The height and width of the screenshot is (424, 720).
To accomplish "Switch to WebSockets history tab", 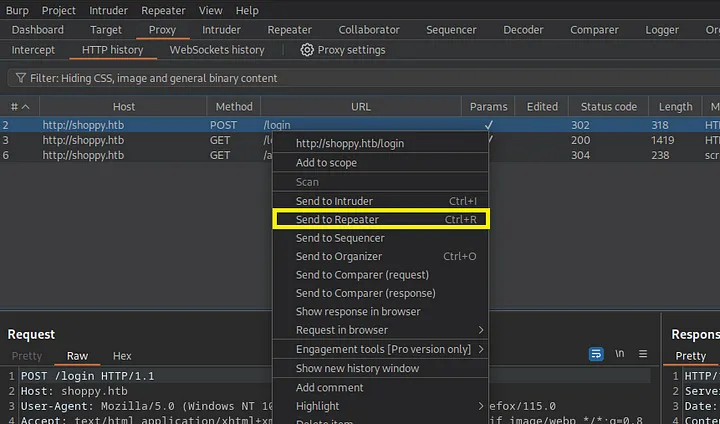I will click(217, 50).
